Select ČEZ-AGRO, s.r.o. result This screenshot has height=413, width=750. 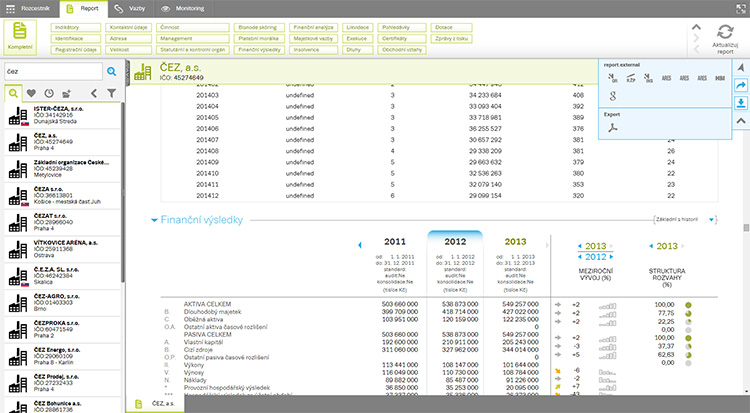point(63,303)
